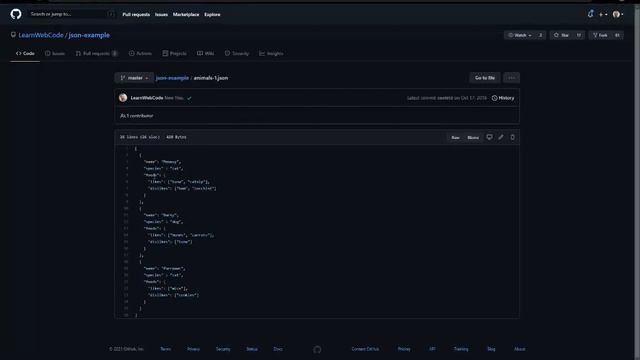640x360 pixels.
Task: Open the Blame view
Action: [473, 138]
